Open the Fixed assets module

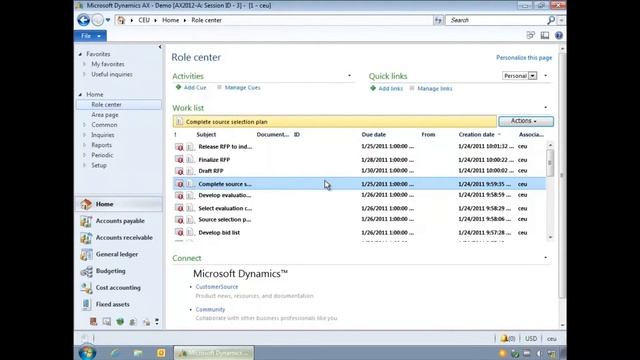[x=118, y=304]
